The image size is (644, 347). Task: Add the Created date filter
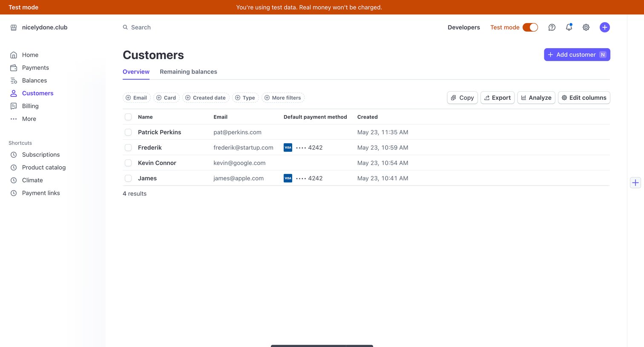[206, 98]
